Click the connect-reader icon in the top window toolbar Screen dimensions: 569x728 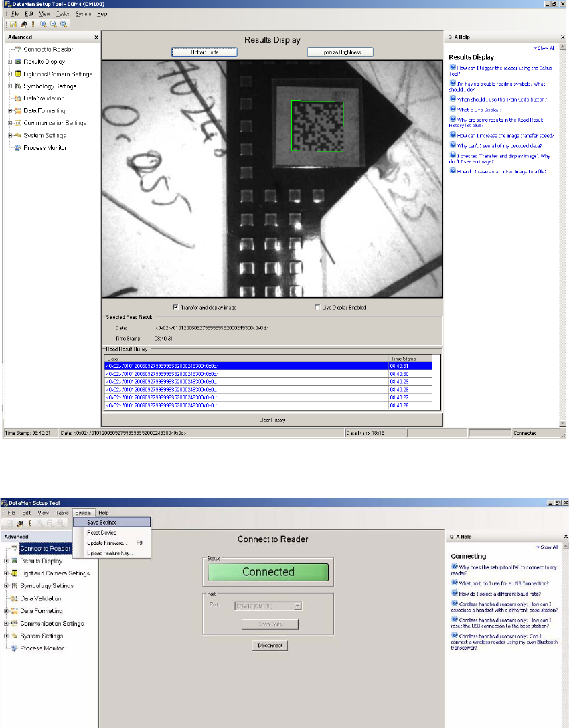[23, 25]
